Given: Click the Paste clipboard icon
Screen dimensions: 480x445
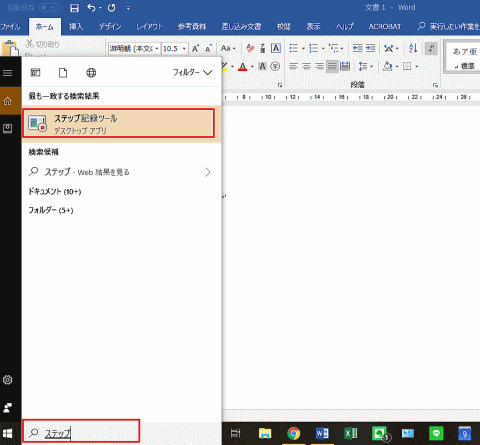Looking at the screenshot, I should coord(10,48).
